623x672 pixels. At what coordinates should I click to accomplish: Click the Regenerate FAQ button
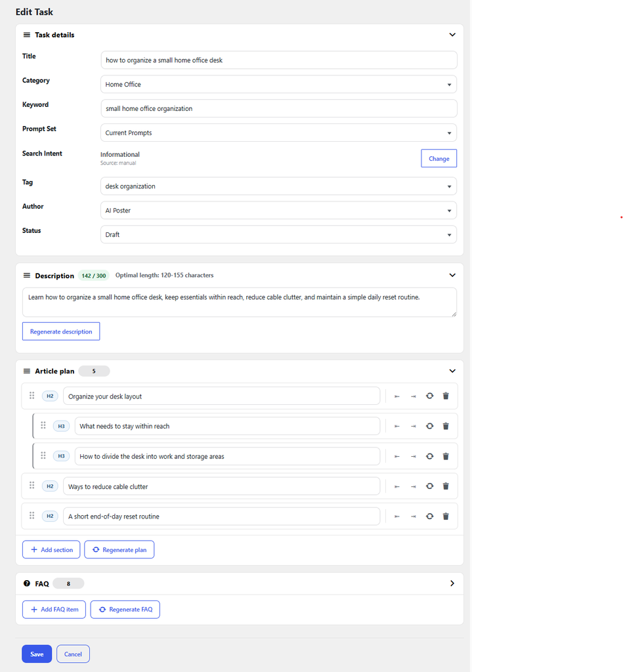(125, 610)
